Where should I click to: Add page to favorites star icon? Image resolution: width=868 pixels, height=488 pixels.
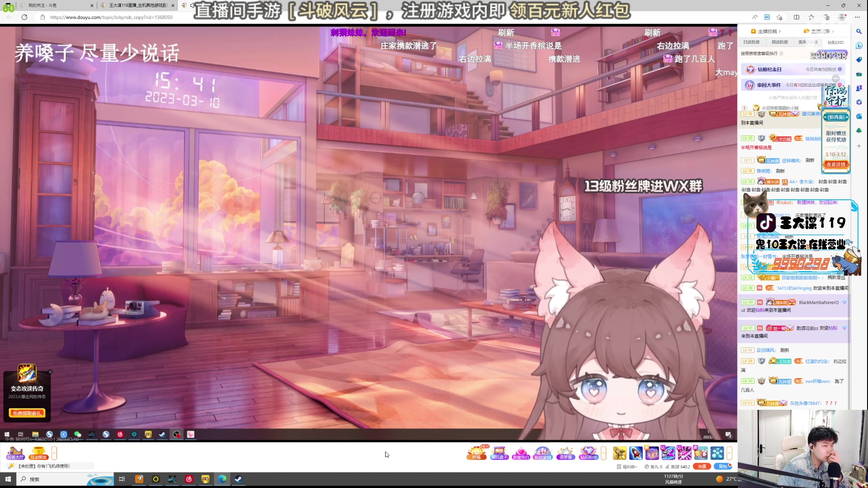click(x=779, y=17)
